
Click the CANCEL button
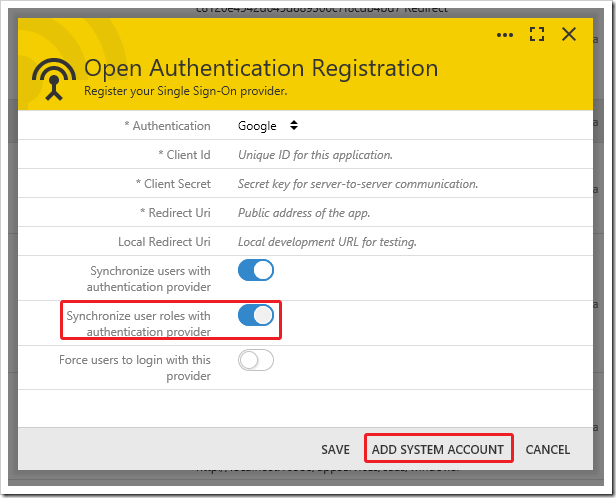pos(548,449)
